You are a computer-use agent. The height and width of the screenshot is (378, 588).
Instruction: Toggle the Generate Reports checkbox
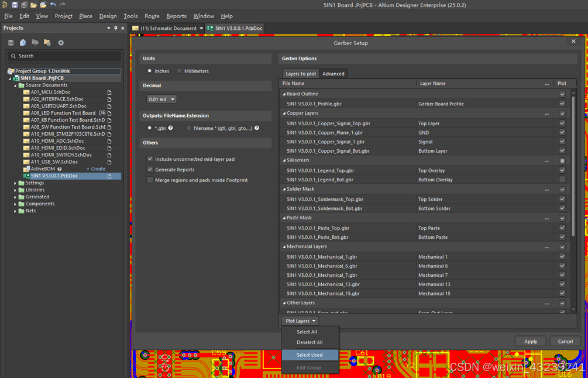click(150, 170)
